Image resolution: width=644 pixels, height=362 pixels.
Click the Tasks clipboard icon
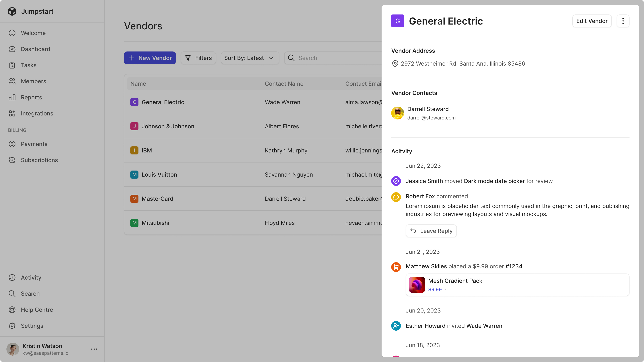pos(12,65)
